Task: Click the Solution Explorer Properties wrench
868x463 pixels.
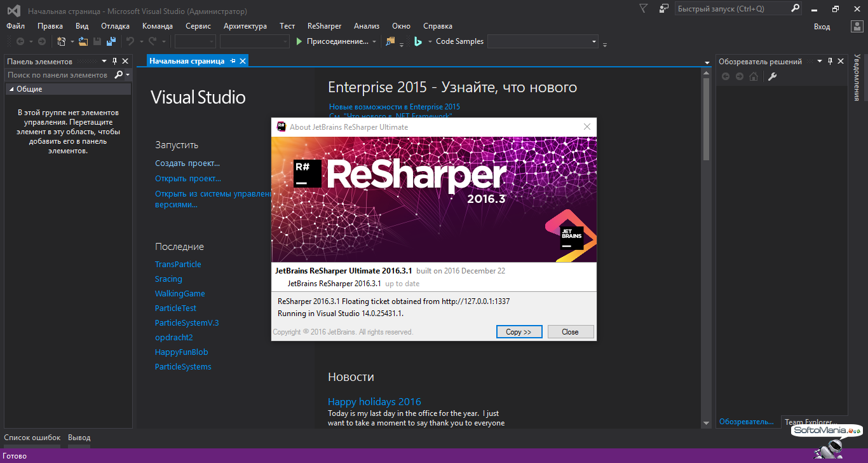Action: tap(772, 76)
